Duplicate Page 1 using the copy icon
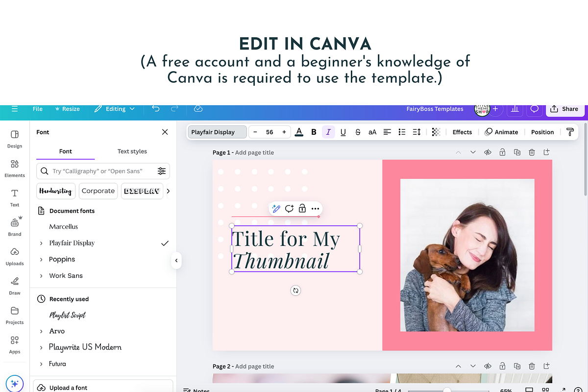Screen dimensions: 588x392 (517, 152)
